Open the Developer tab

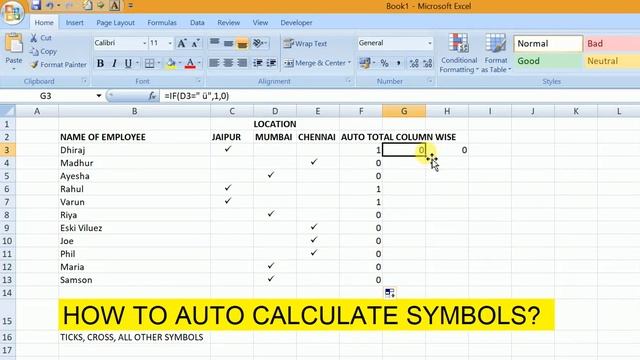[x=296, y=23]
